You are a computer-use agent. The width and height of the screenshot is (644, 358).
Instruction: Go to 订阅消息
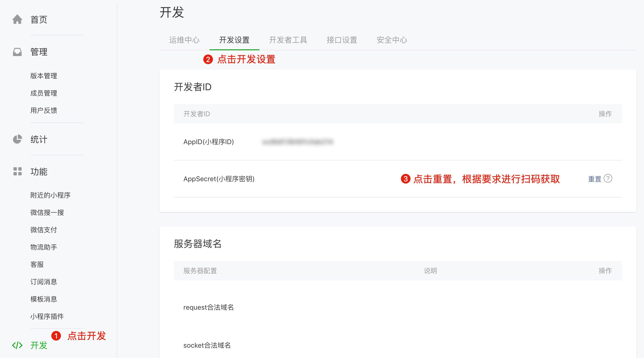44,282
